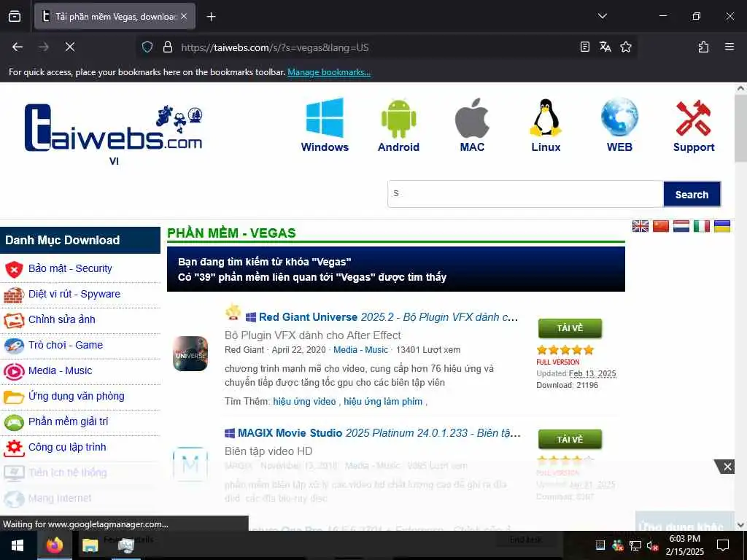This screenshot has height=560, width=747.
Task: Translate this page via toolbar icon
Action: pos(605,47)
